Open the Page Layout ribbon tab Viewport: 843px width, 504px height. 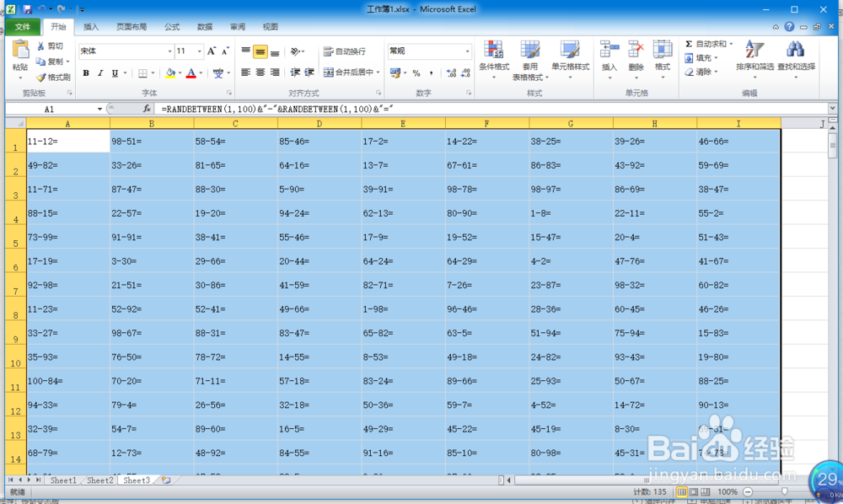point(132,27)
